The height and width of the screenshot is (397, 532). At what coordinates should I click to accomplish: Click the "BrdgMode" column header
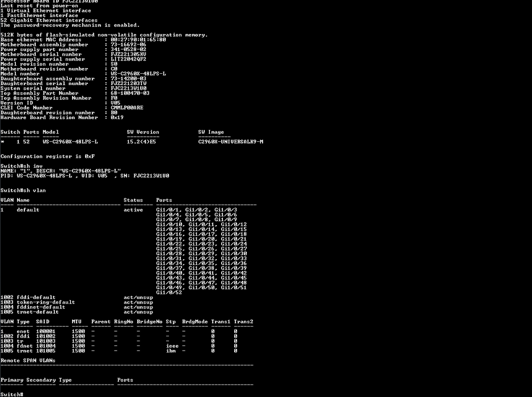coord(195,322)
